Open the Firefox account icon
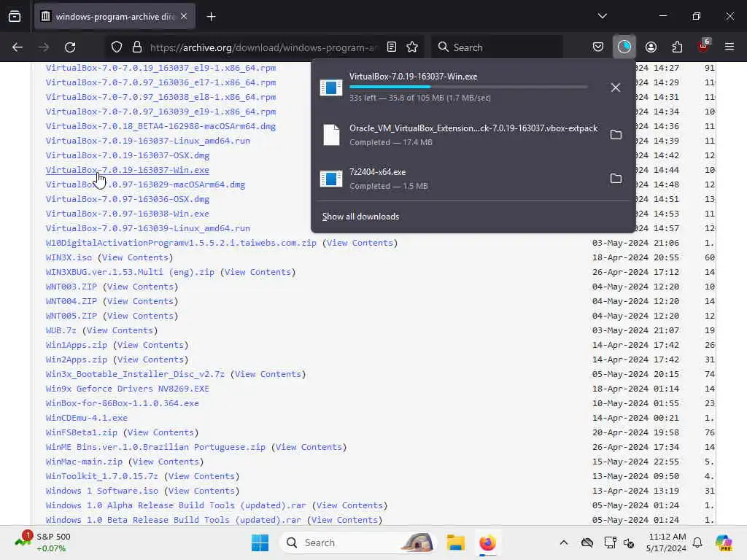The width and height of the screenshot is (747, 560). coord(651,47)
